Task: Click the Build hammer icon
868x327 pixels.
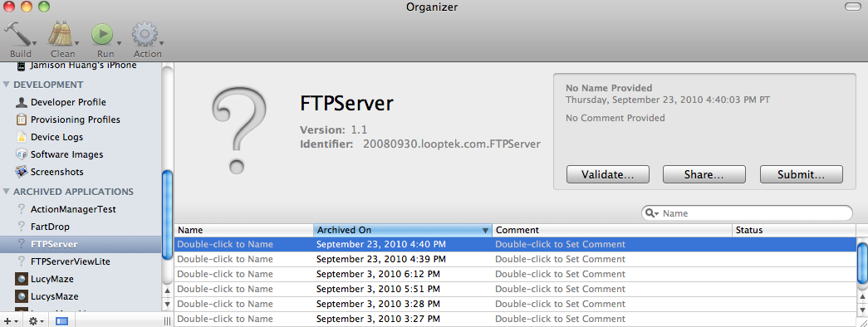Action: point(19,34)
